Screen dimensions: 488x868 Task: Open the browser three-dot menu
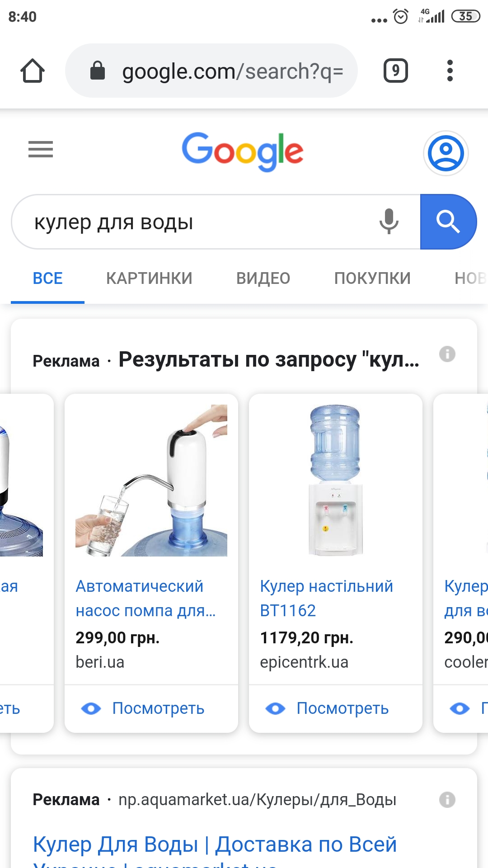click(450, 71)
